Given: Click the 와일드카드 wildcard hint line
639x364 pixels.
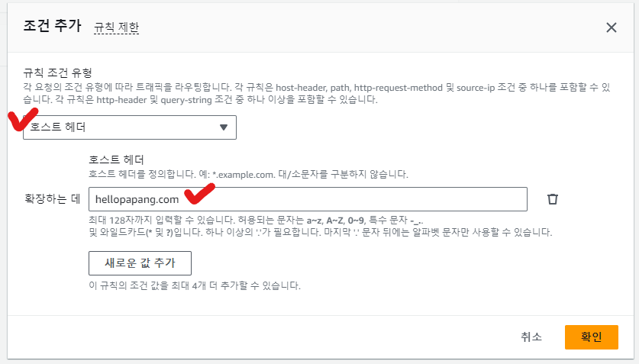Looking at the screenshot, I should click(320, 232).
